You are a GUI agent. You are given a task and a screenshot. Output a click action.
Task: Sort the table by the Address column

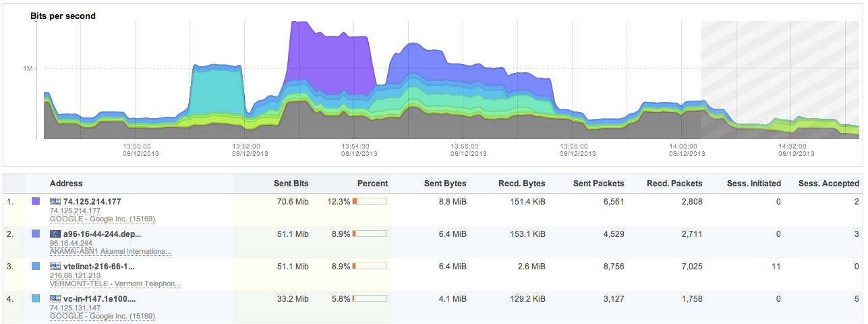(66, 184)
